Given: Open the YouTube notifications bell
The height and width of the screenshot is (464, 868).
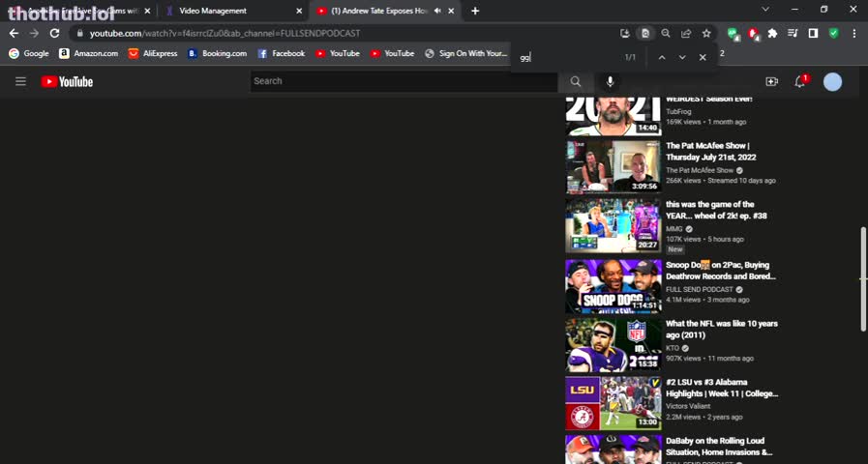Looking at the screenshot, I should coord(800,82).
